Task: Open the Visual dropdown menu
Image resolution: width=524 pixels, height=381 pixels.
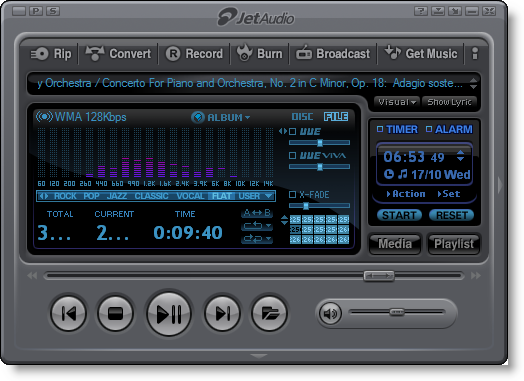Action: click(x=397, y=102)
